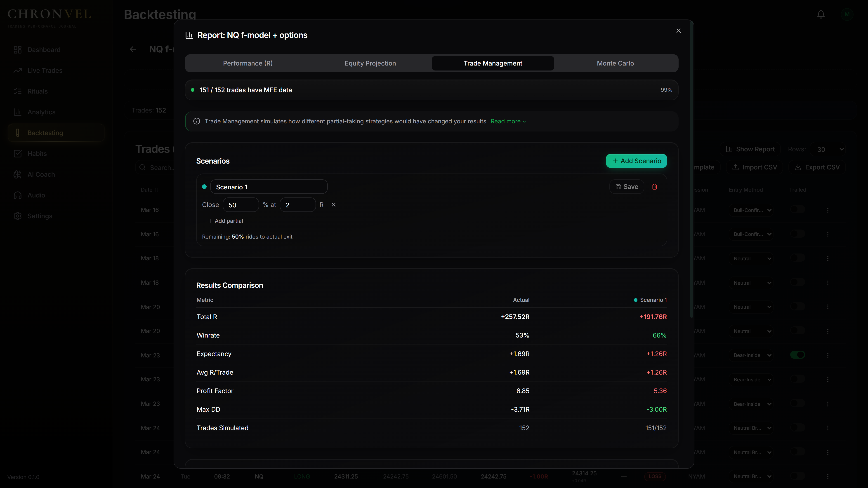Click the Close percent field showing 50
Screen dimensions: 868x488
tap(241, 205)
